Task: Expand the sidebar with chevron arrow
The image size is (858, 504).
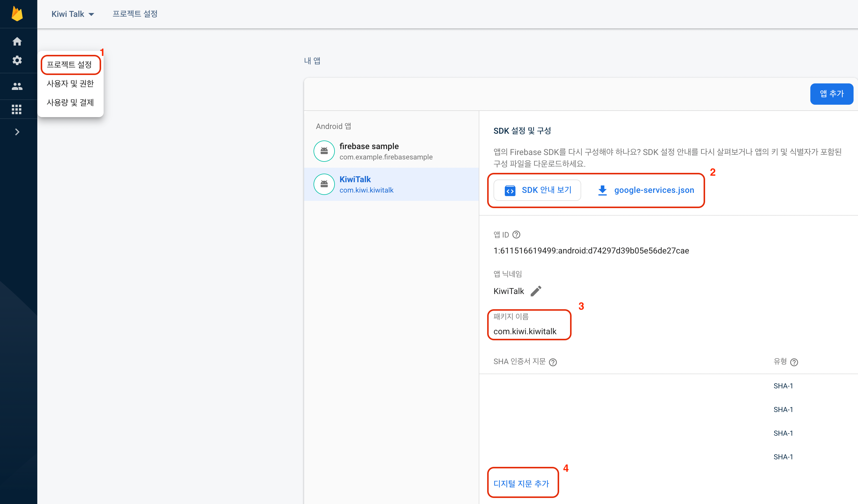Action: tap(17, 132)
